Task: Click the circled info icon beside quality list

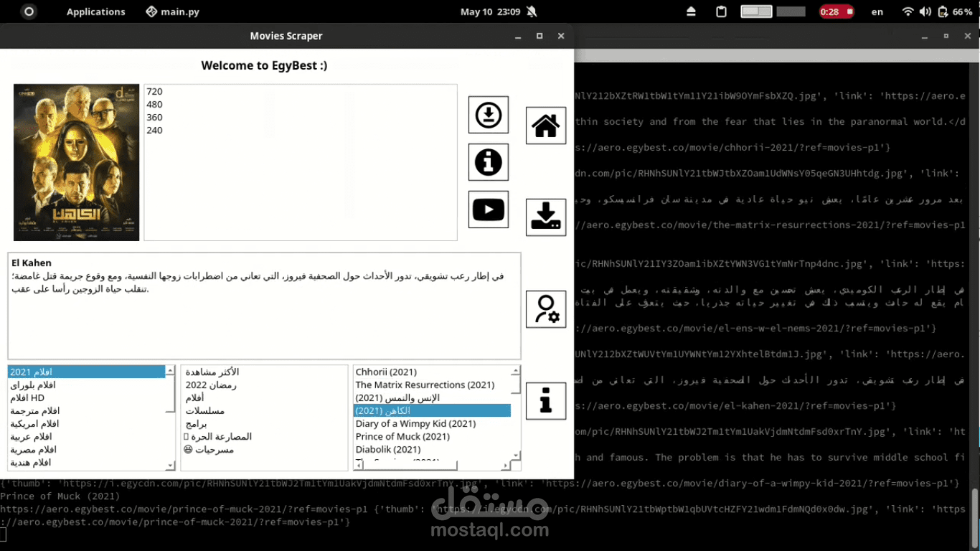Action: click(489, 162)
